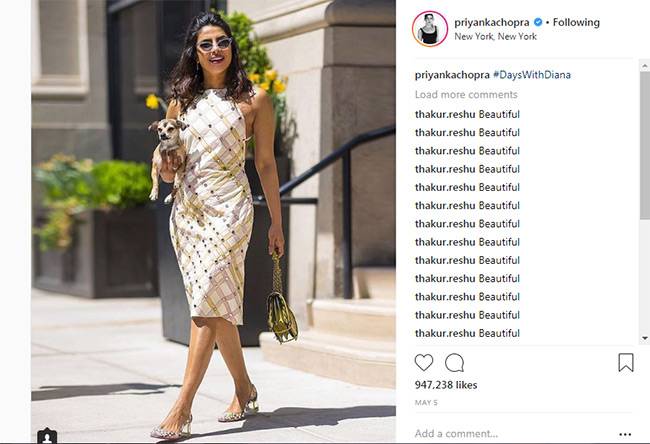The image size is (650, 444).
Task: Open more options three-dot menu
Action: [x=625, y=434]
